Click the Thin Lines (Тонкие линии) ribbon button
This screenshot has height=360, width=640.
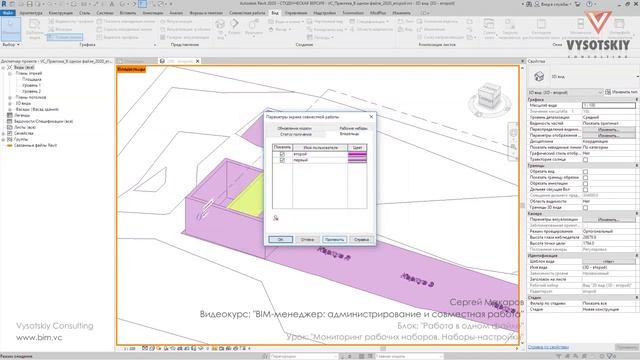(x=65, y=37)
